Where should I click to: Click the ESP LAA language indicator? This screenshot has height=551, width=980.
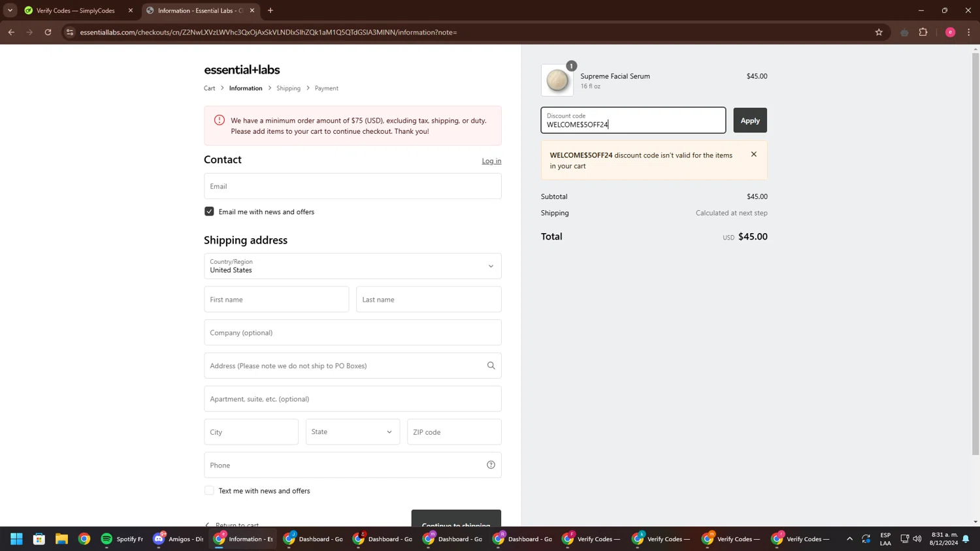click(x=885, y=539)
